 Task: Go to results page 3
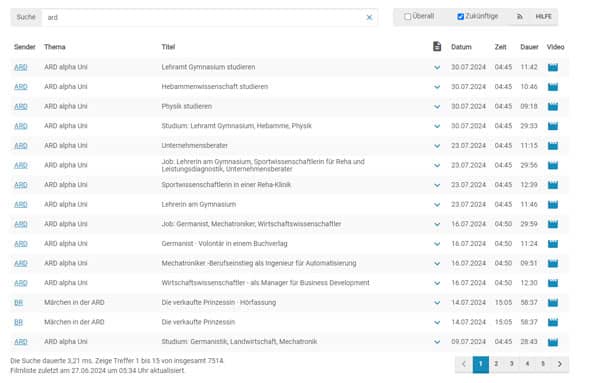point(512,364)
